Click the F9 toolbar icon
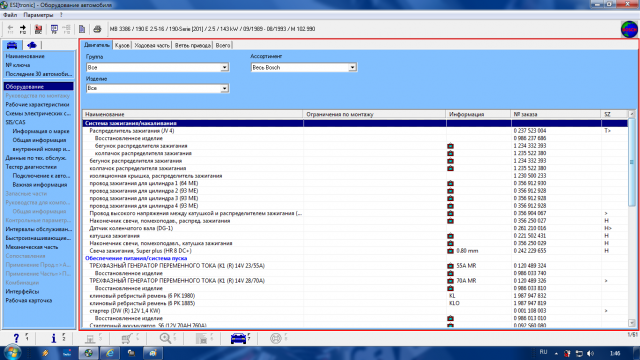Image resolution: width=640 pixels, height=360 pixels. point(54,29)
